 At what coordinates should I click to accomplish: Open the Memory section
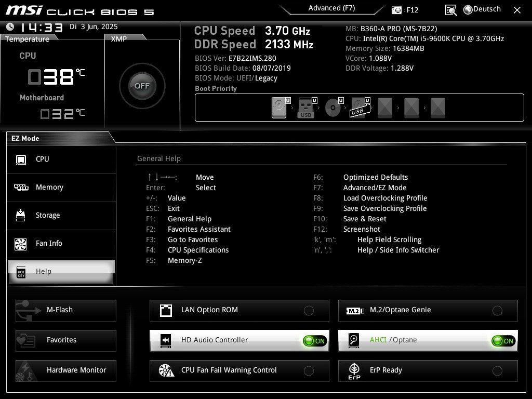[61, 188]
